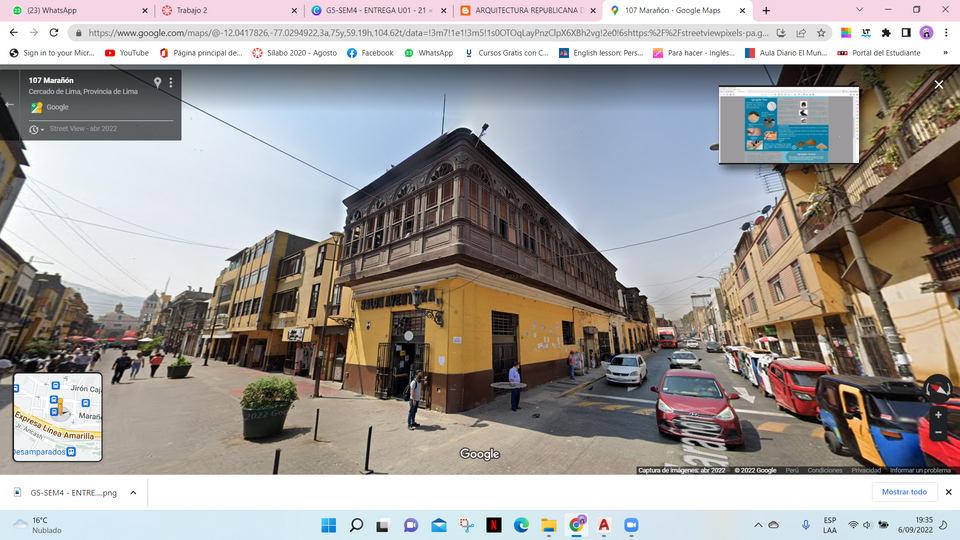
Task: Open the YouTube bookmark
Action: (x=127, y=53)
